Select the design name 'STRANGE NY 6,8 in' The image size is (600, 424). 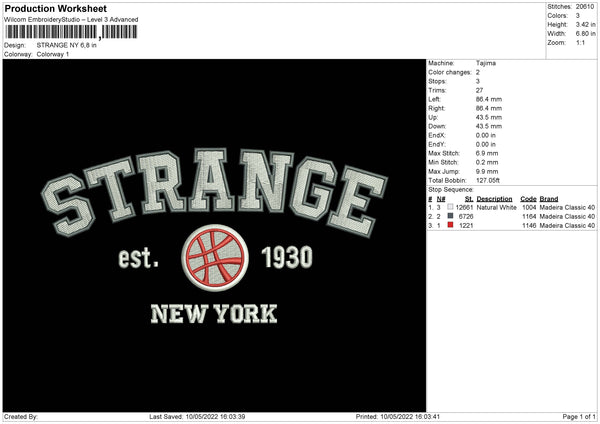click(67, 45)
